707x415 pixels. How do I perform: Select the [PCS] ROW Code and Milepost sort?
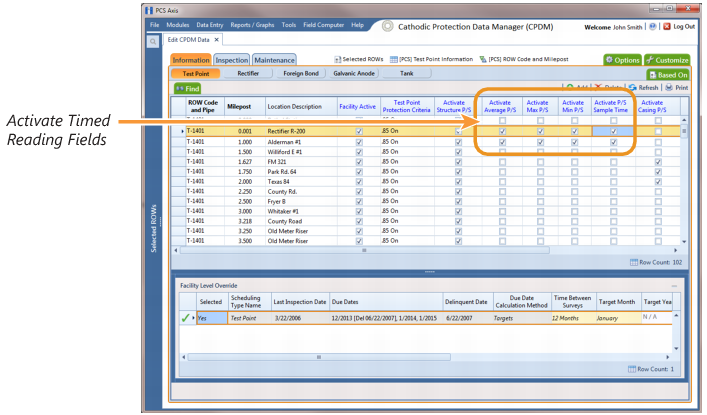(524, 59)
